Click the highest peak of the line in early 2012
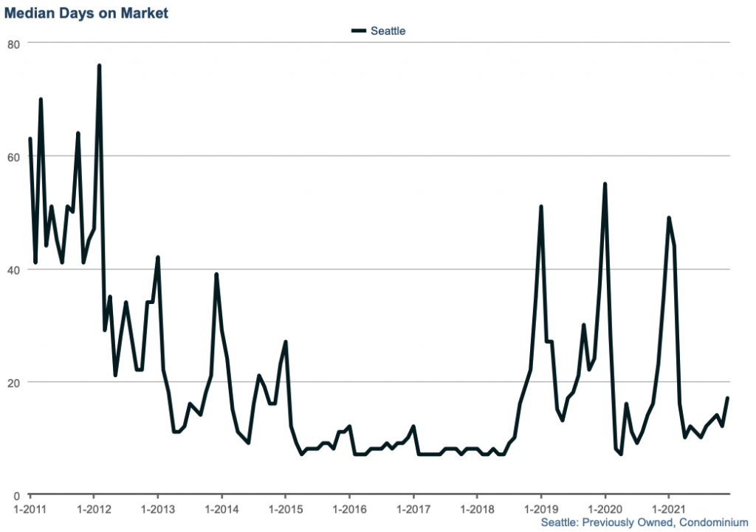This screenshot has height=532, width=756. 99,66
